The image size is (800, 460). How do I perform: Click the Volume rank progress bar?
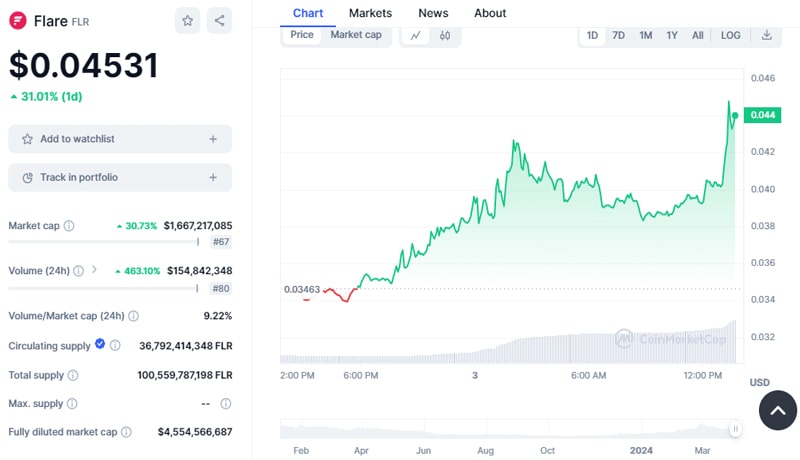pos(104,289)
